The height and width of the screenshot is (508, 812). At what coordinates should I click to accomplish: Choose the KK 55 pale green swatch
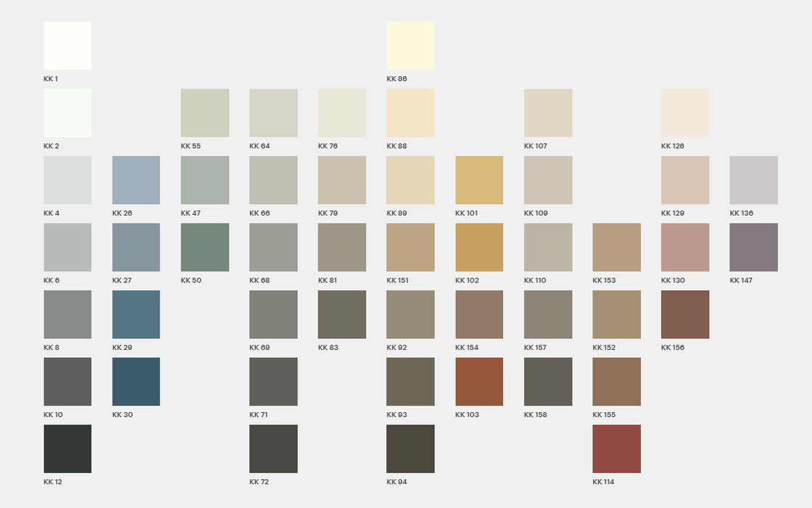tap(204, 113)
